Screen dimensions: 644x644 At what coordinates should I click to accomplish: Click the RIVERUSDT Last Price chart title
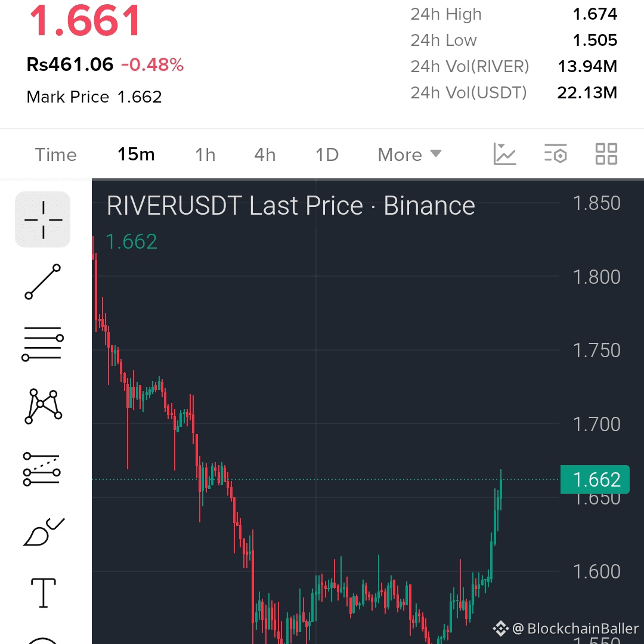click(x=291, y=205)
